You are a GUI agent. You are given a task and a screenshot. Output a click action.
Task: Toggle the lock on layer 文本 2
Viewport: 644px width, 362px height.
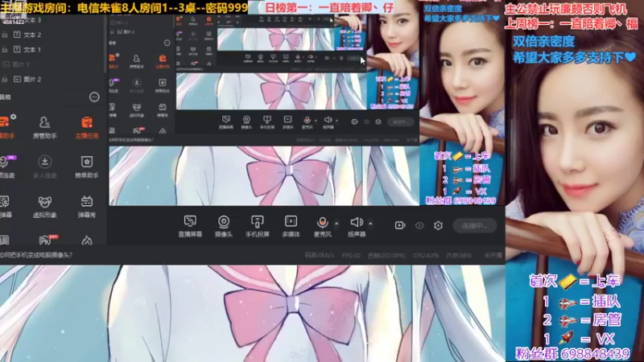(5, 35)
